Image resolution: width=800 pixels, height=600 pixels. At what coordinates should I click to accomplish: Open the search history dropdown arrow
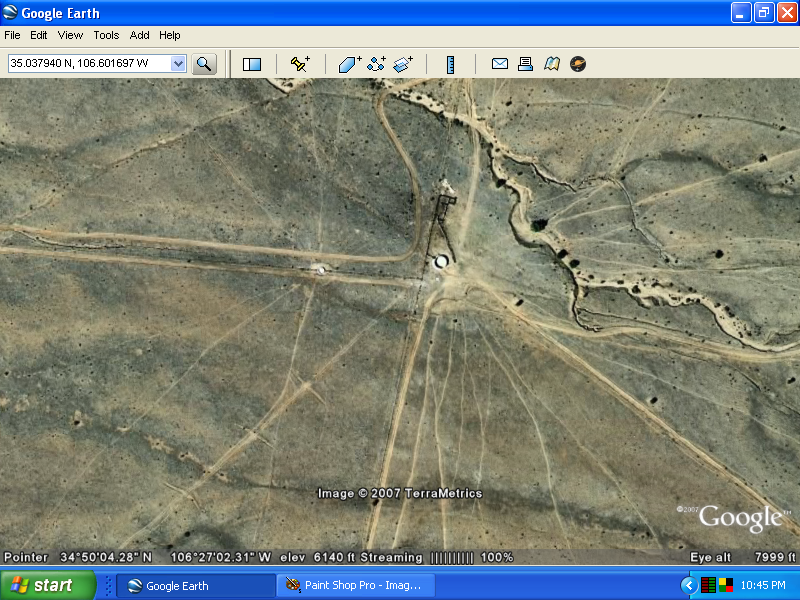[x=178, y=64]
